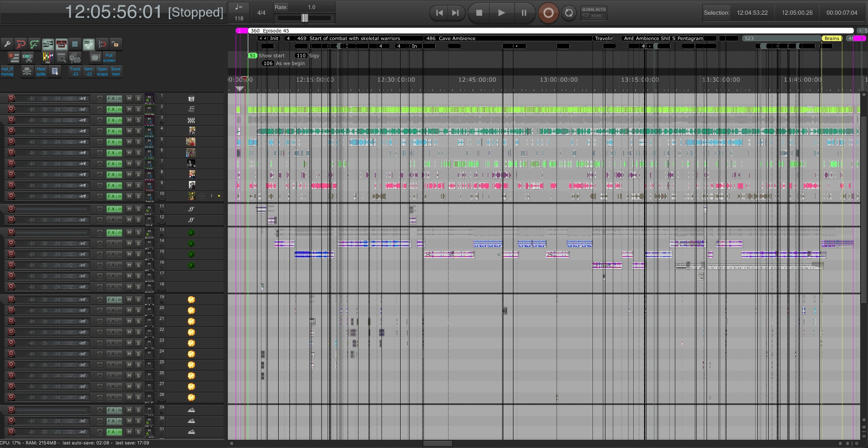This screenshot has height=448, width=868.
Task: Click the skull and crossbones icon
Action: [x=27, y=71]
